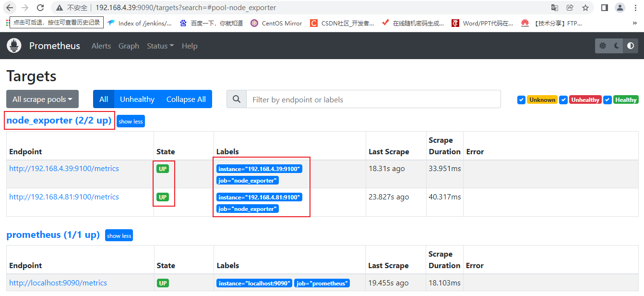Viewport: 644px width, 296px height.
Task: Open http://192.168.4.81:9100/metrics endpoint
Action: click(x=64, y=197)
